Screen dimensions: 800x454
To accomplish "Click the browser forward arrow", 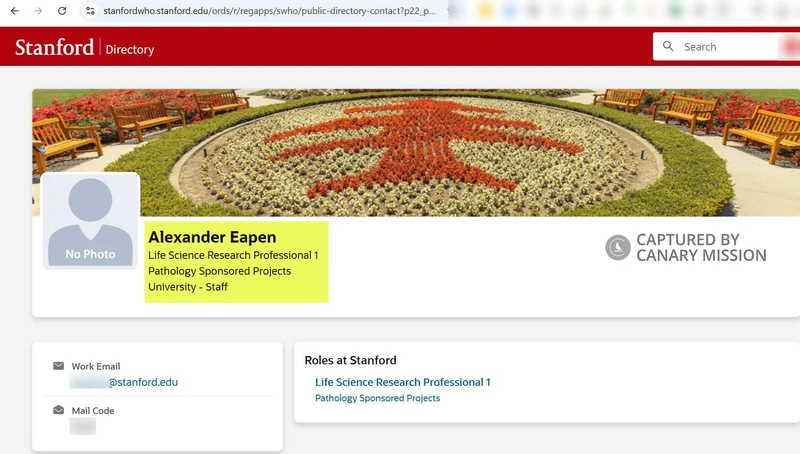I will pyautogui.click(x=38, y=11).
